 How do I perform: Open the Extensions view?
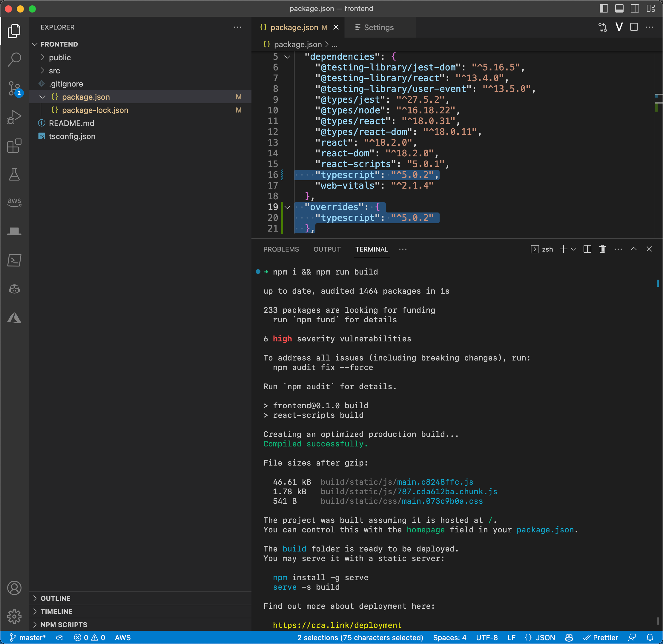tap(14, 146)
